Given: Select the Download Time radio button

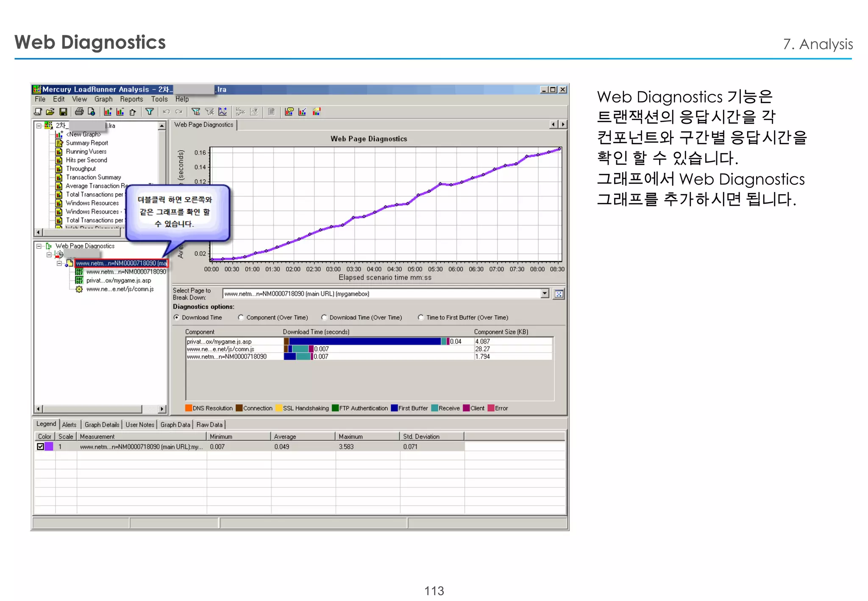Looking at the screenshot, I should coord(176,317).
